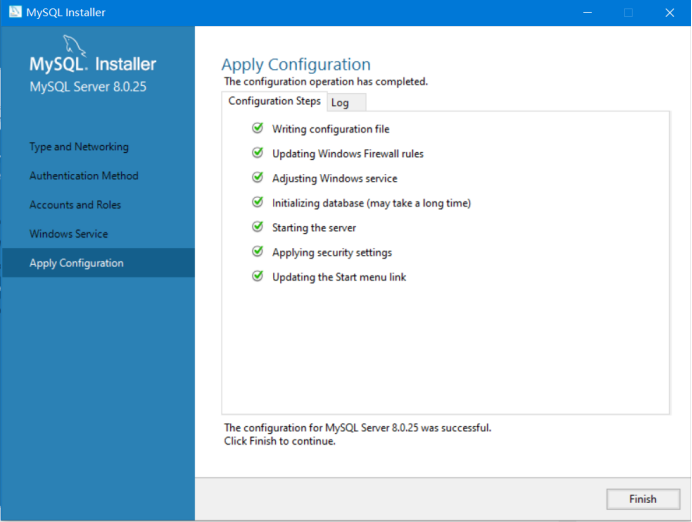This screenshot has width=692, height=522.
Task: Choose Windows Service in the sidebar
Action: click(69, 234)
